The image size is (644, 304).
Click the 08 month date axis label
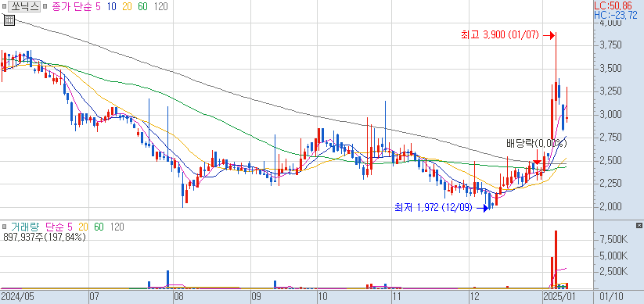[178, 296]
